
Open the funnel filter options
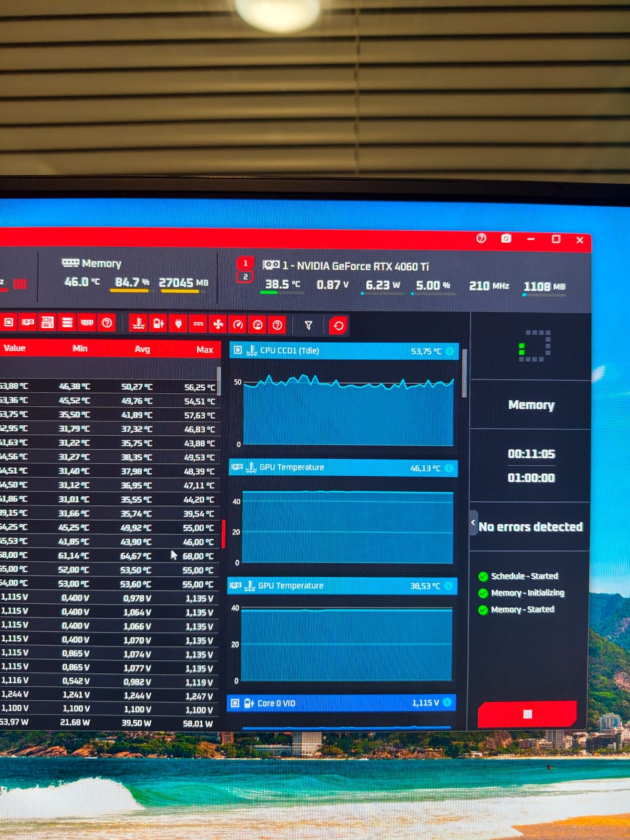(x=308, y=325)
